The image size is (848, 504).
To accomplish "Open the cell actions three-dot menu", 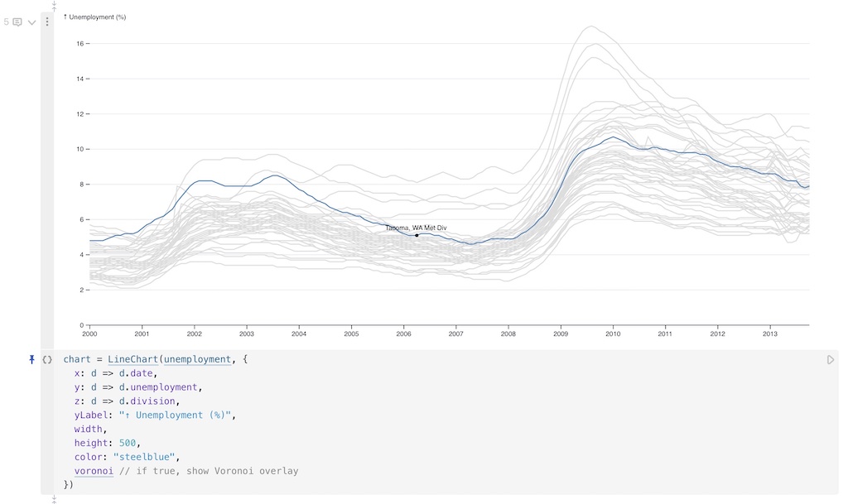I will coord(47,22).
